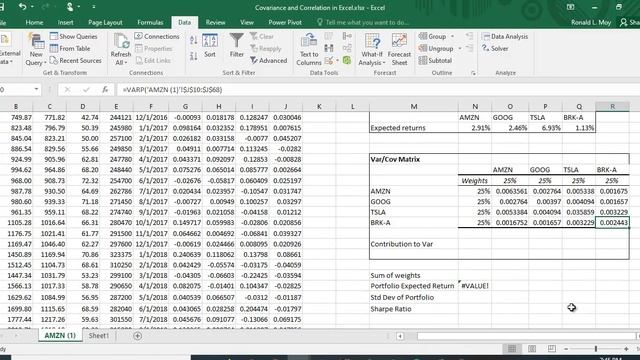Select the Sheet1 worksheet tab

click(99, 336)
